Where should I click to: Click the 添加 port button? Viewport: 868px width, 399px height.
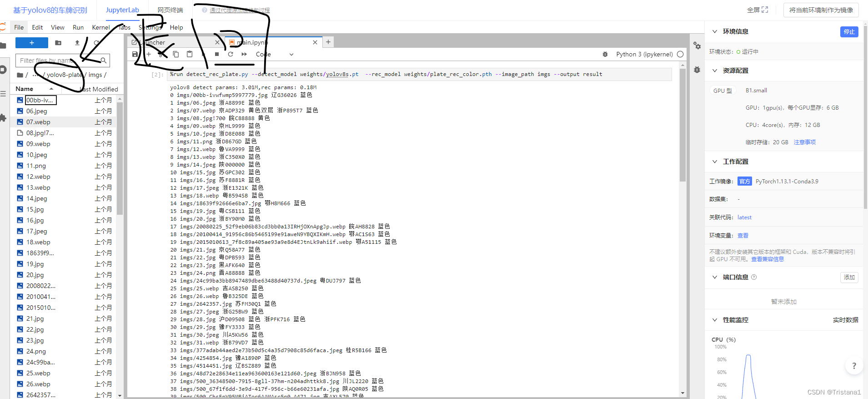tap(849, 277)
